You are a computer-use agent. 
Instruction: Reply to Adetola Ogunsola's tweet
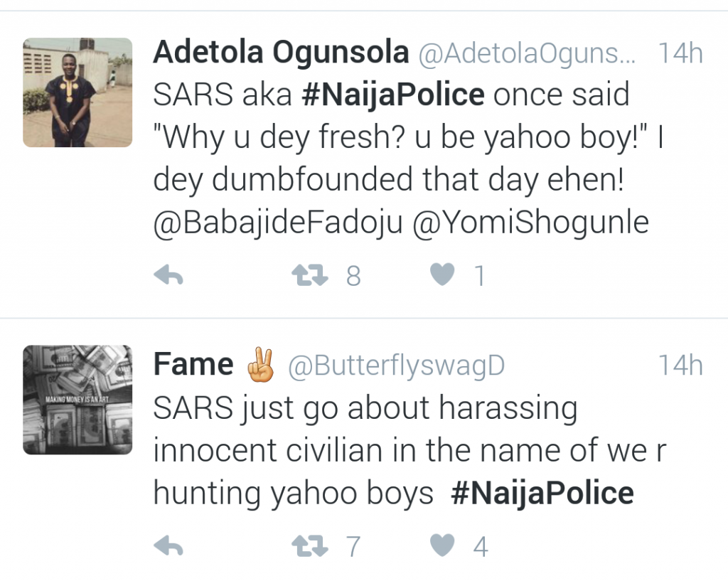[x=168, y=276]
